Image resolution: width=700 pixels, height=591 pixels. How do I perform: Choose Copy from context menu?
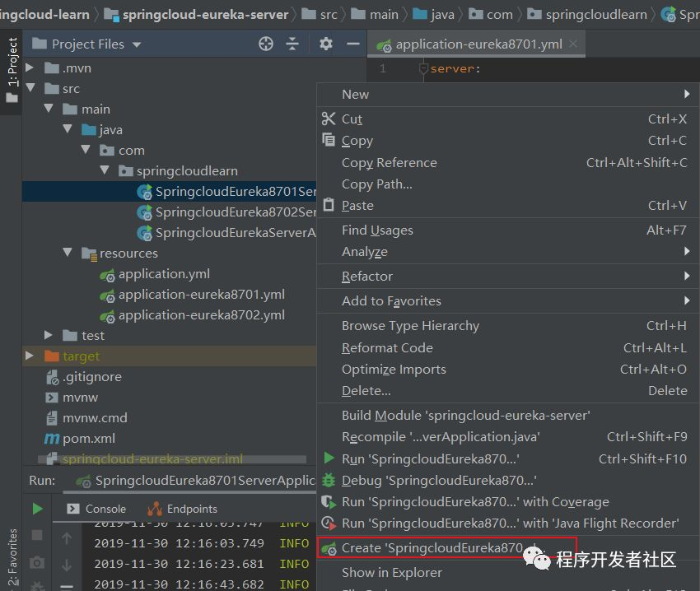508,141
